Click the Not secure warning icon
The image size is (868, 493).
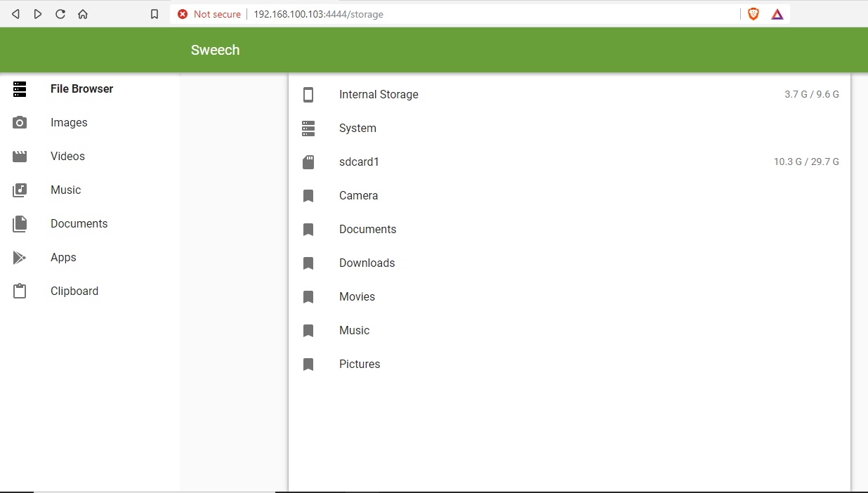pos(183,14)
